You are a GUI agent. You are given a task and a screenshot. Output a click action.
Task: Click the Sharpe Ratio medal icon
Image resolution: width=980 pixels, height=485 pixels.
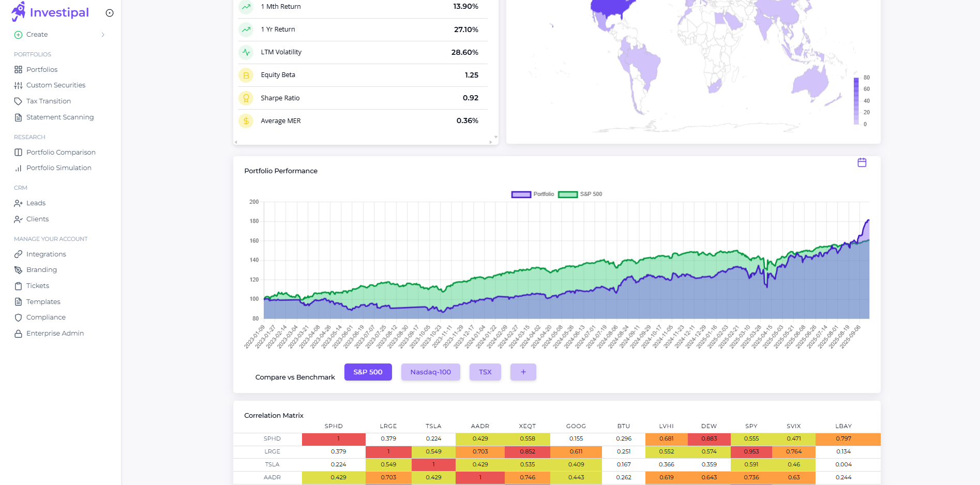(246, 98)
